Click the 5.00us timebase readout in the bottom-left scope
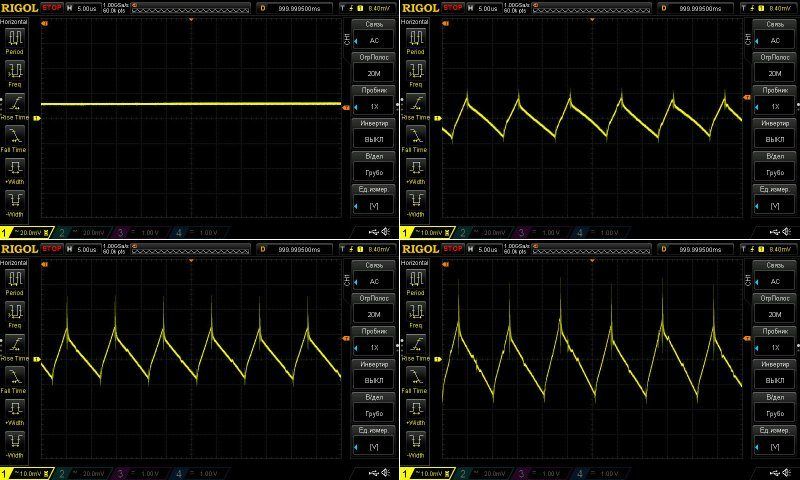This screenshot has width=800, height=480. [x=84, y=248]
